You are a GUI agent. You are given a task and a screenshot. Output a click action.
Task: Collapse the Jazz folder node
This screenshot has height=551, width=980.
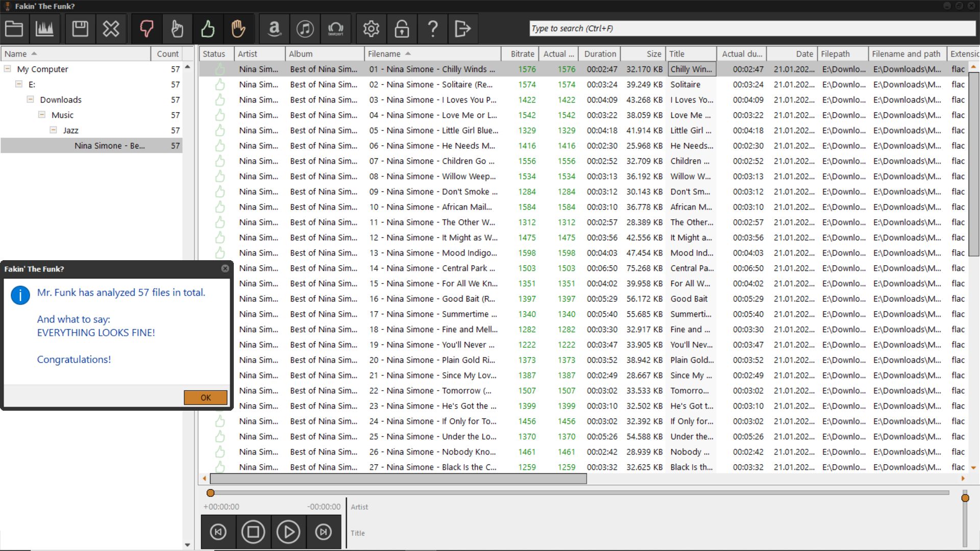pyautogui.click(x=53, y=130)
